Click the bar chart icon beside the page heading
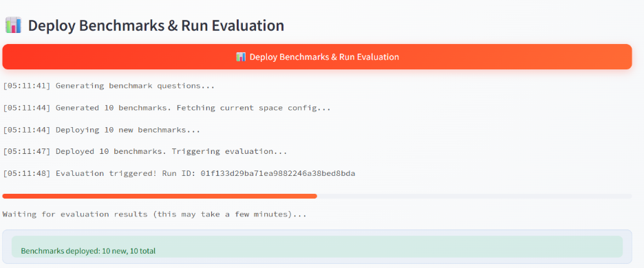This screenshot has height=268, width=644. (x=13, y=25)
